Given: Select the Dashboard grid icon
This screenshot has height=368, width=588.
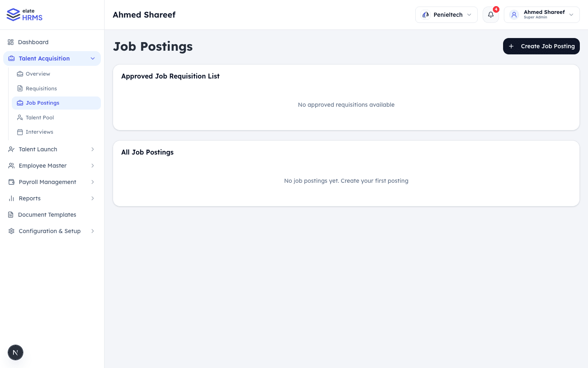Looking at the screenshot, I should click(x=11, y=42).
